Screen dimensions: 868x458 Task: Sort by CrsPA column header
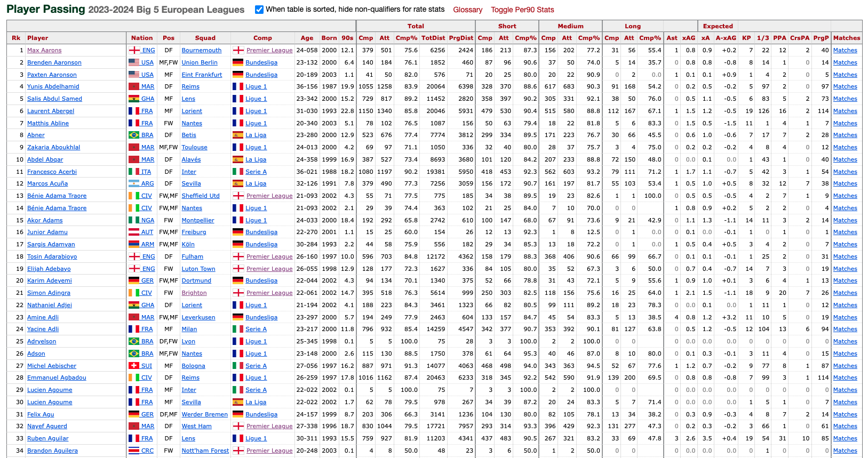coord(800,38)
